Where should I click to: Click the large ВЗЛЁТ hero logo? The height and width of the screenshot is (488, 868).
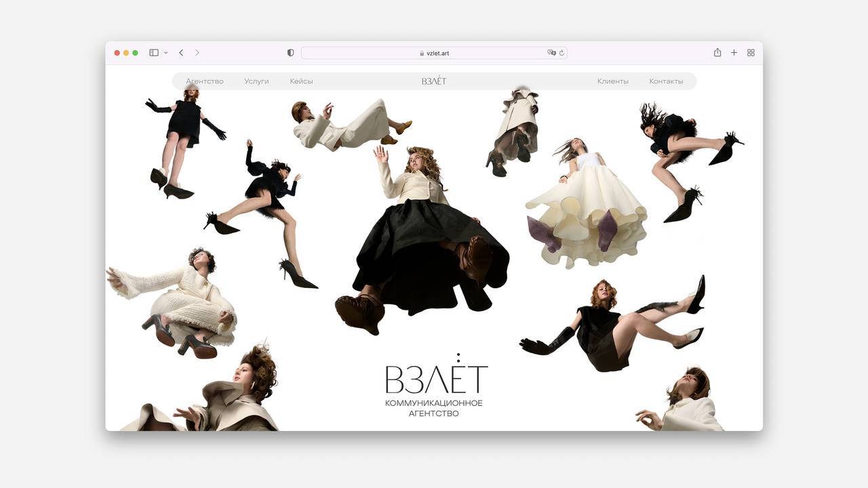pos(437,374)
